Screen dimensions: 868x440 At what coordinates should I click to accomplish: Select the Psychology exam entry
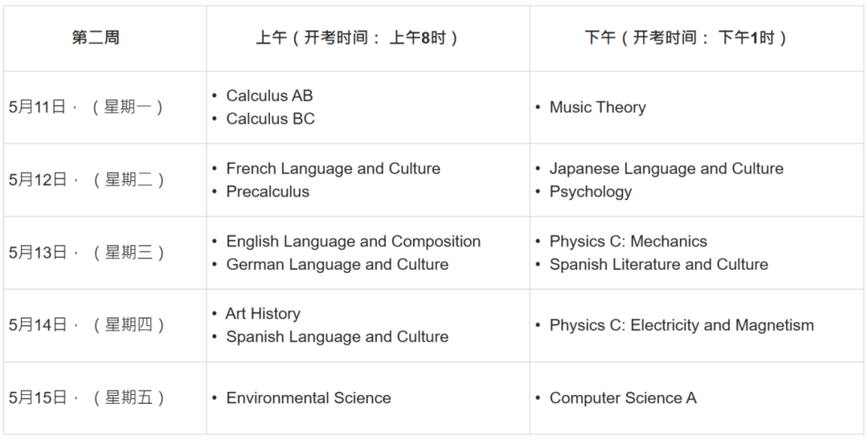pyautogui.click(x=590, y=192)
